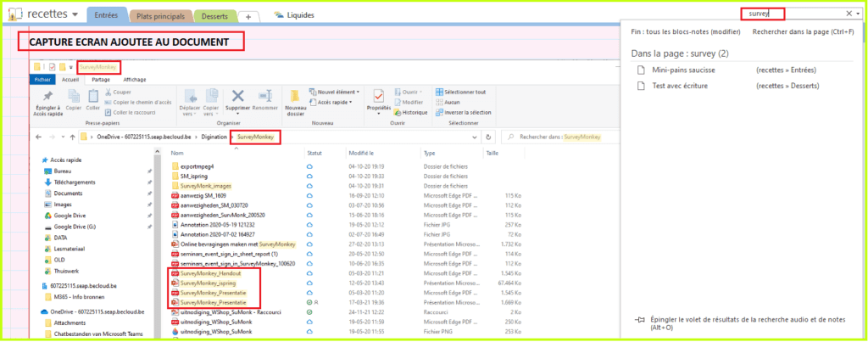Click Copier le chemin d'accès
The image size is (868, 342).
(x=138, y=102)
